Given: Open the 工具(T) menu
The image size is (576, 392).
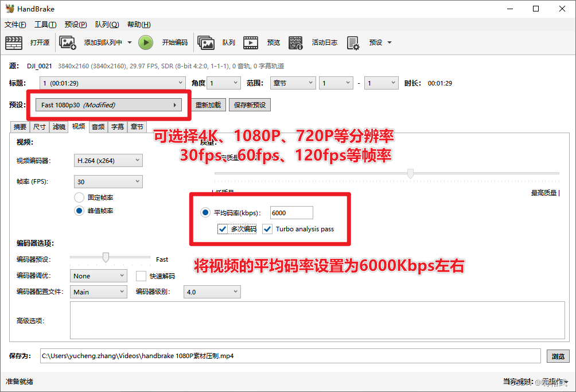Looking at the screenshot, I should 45,25.
